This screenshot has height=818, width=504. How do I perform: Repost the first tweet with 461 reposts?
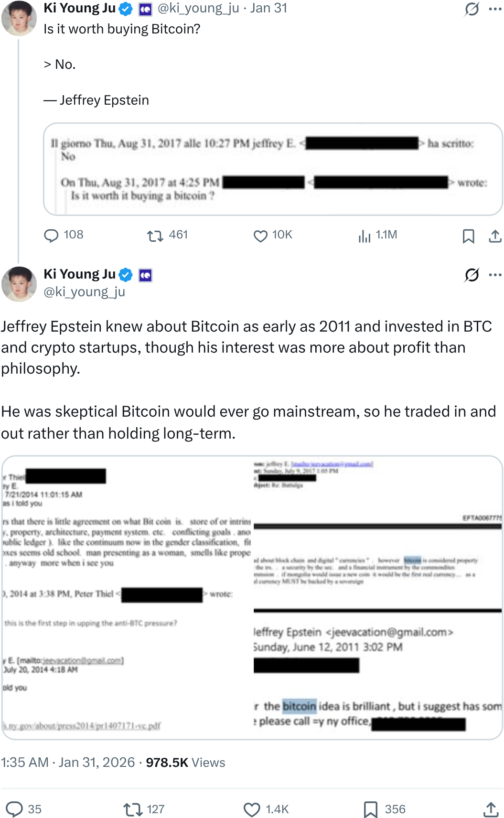click(x=155, y=236)
